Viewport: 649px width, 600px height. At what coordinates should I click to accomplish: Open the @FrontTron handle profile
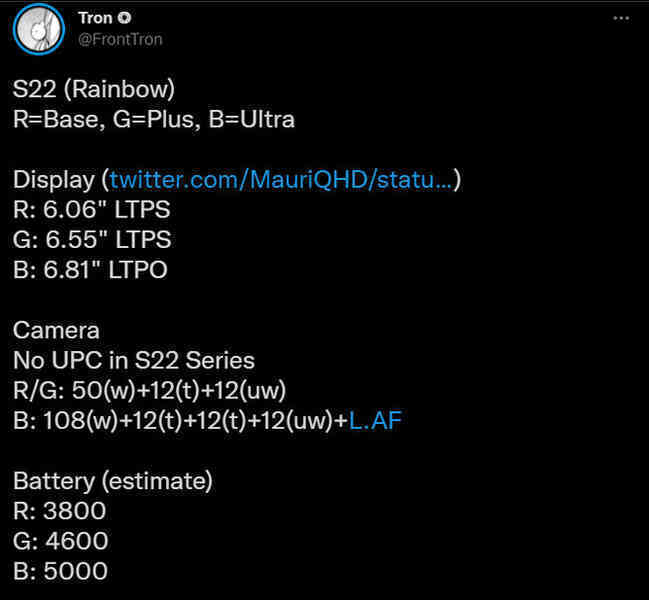(120, 39)
